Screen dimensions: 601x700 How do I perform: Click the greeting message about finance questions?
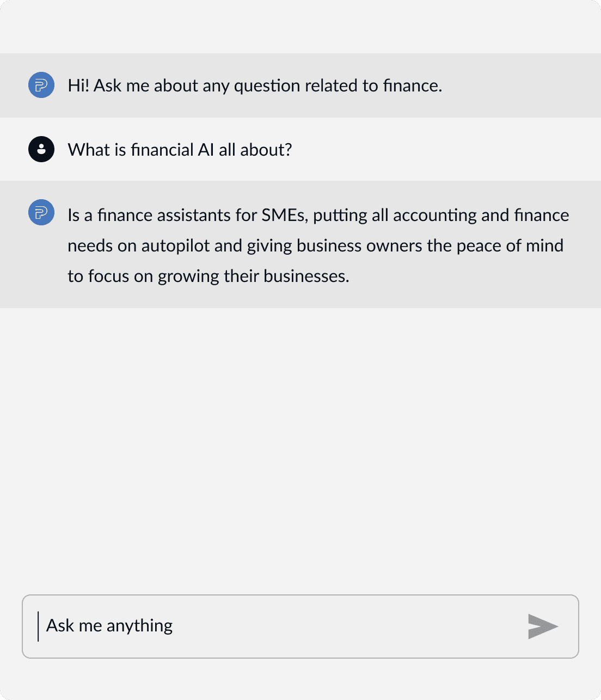coord(255,86)
